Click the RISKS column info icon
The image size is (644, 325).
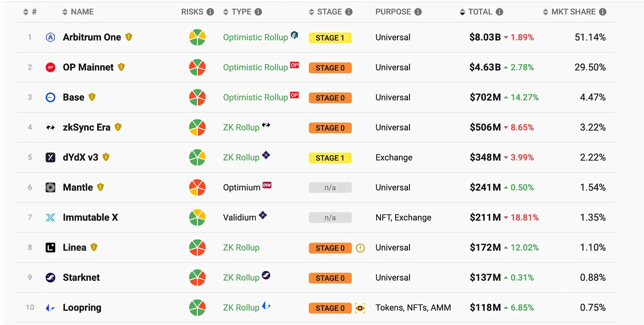(x=210, y=12)
